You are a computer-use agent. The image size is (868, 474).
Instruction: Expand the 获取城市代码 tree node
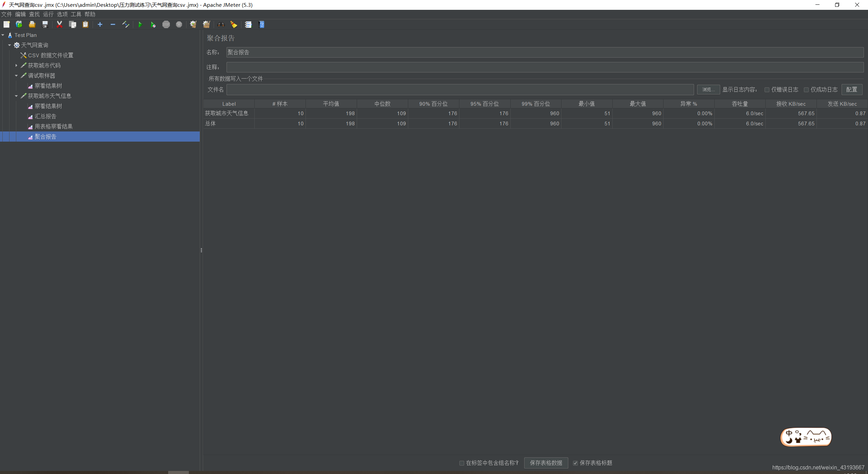[16, 65]
